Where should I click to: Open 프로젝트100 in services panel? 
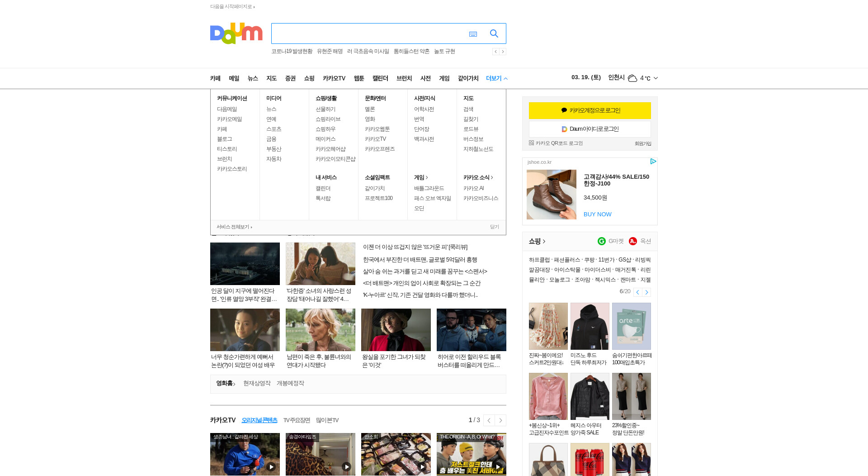pyautogui.click(x=379, y=198)
